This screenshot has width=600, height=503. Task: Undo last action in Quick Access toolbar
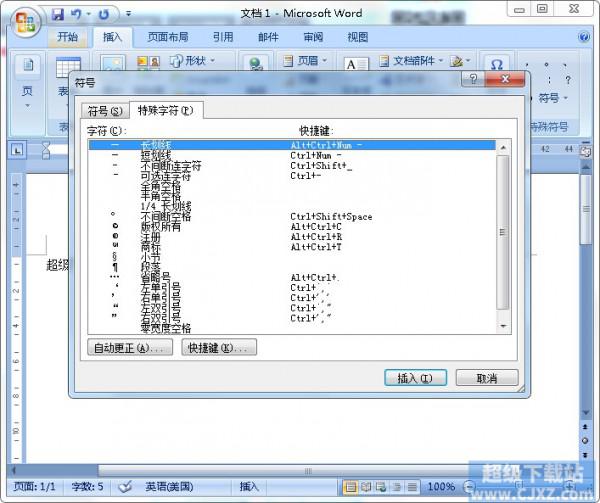[x=76, y=15]
